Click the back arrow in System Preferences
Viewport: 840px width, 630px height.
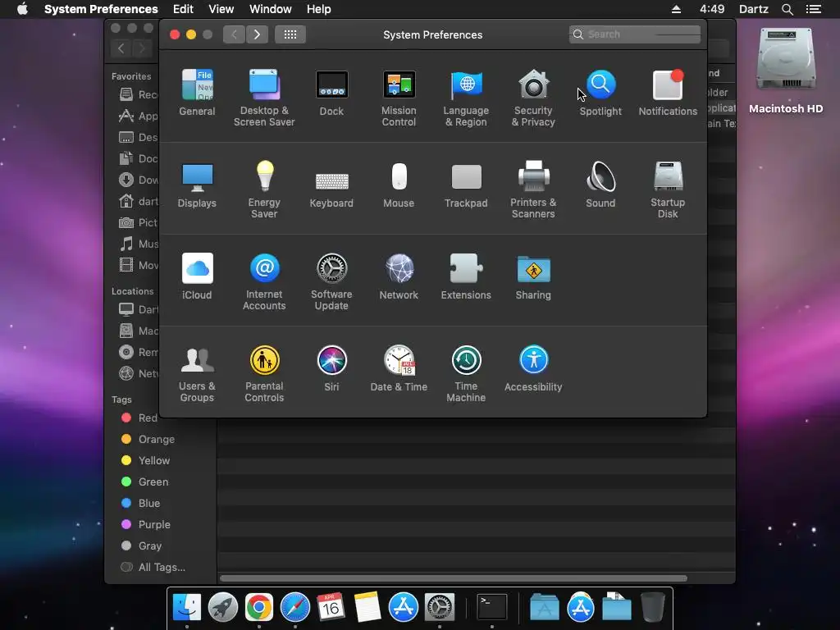click(x=234, y=34)
